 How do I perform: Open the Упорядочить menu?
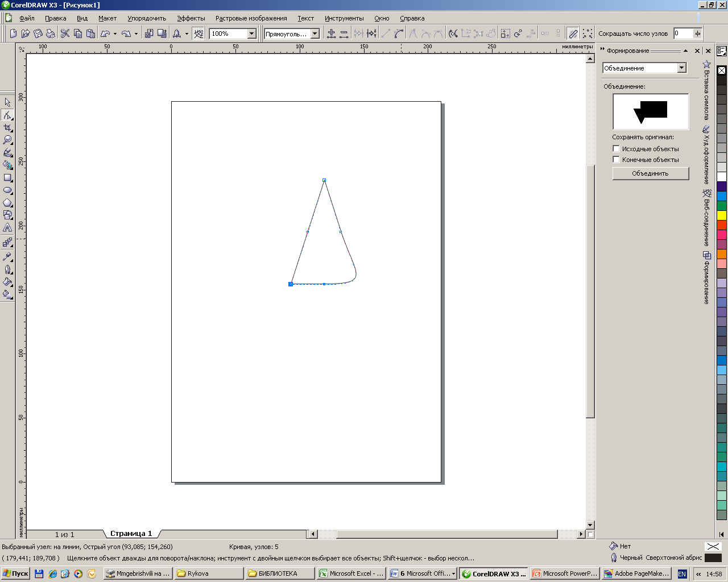tap(147, 18)
